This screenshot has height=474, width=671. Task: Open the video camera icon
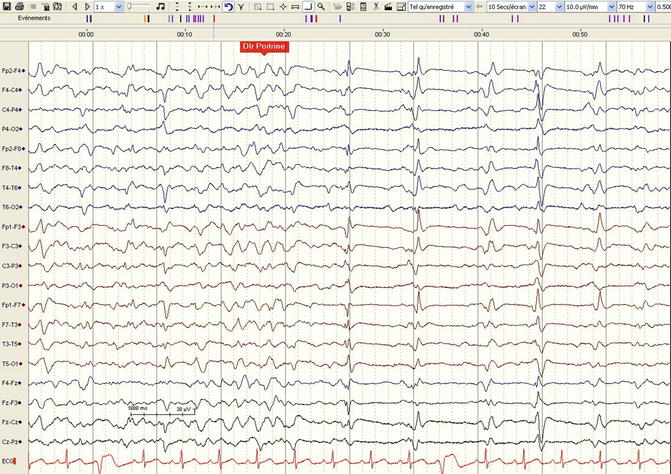387,6
